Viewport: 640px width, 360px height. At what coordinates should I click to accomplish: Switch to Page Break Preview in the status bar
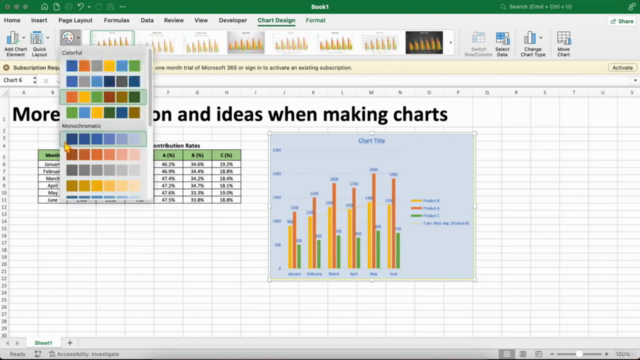coord(538,354)
